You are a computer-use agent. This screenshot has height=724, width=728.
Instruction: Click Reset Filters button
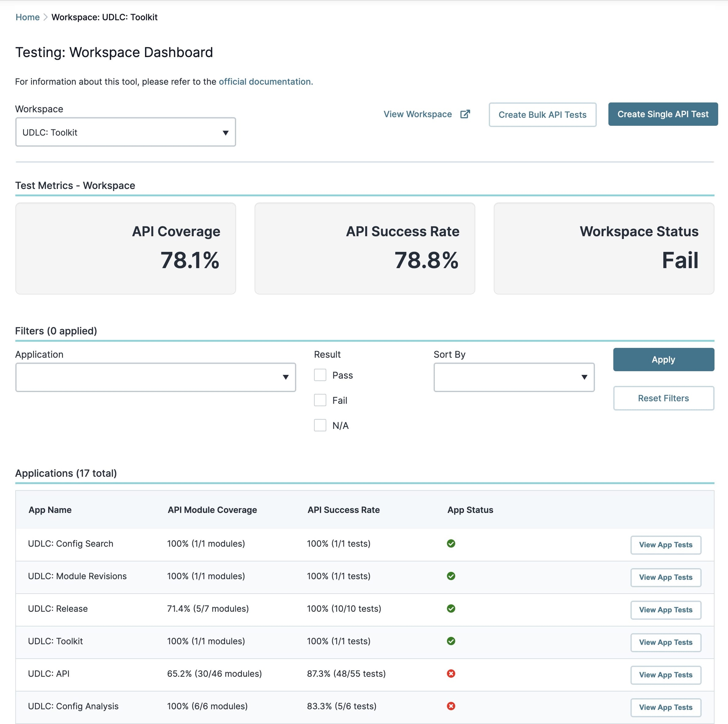[663, 398]
